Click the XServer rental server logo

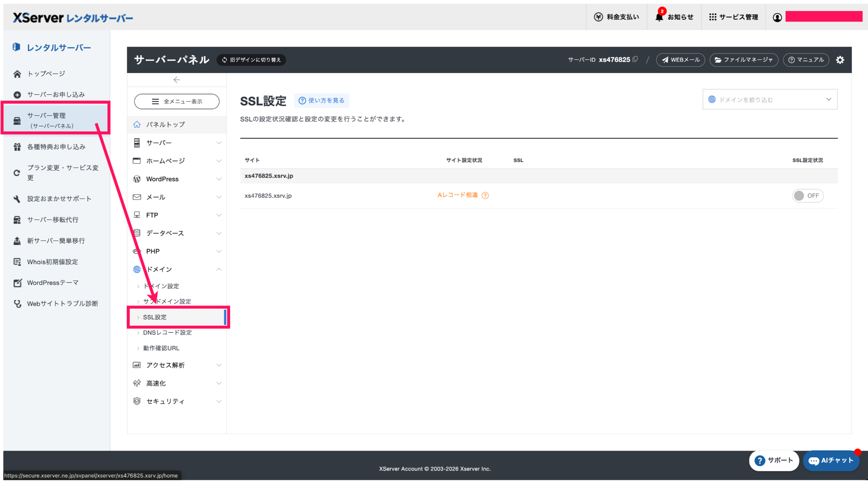[x=73, y=17]
